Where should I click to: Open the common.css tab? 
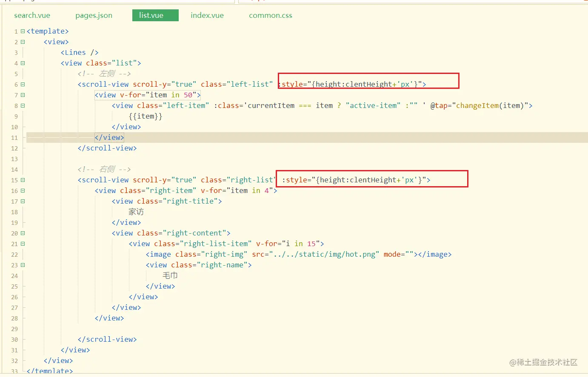click(271, 15)
